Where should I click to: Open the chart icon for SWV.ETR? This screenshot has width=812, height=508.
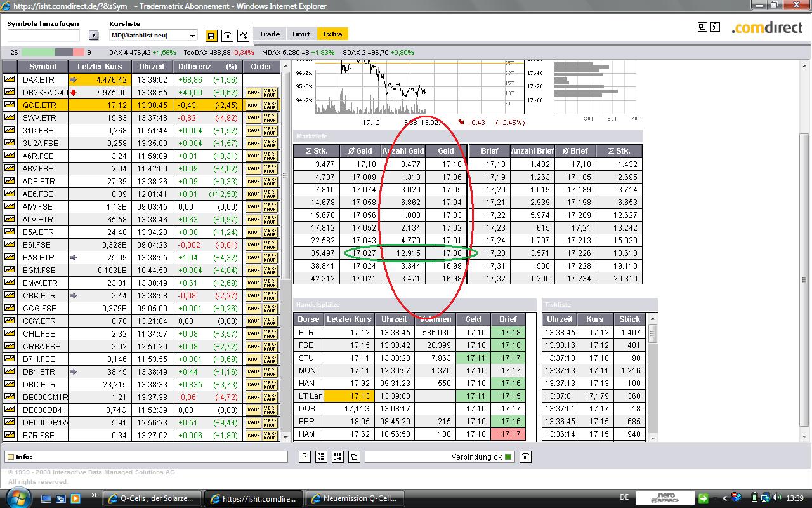[x=10, y=117]
